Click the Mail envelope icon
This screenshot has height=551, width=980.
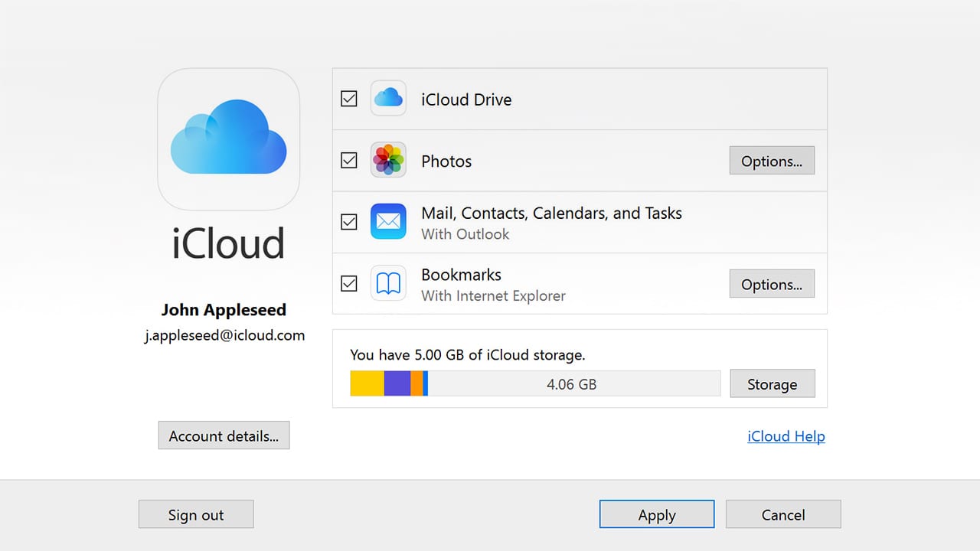(388, 222)
